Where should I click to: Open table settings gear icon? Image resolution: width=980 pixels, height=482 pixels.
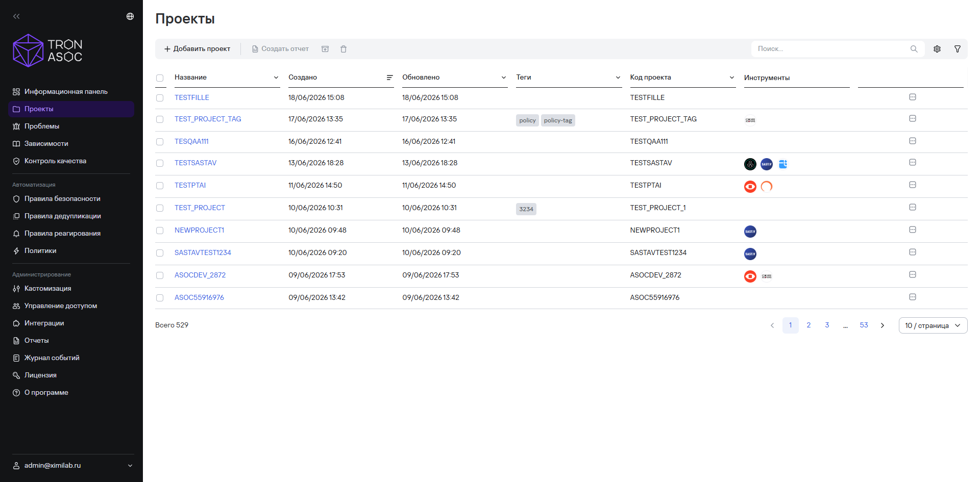[x=937, y=49]
